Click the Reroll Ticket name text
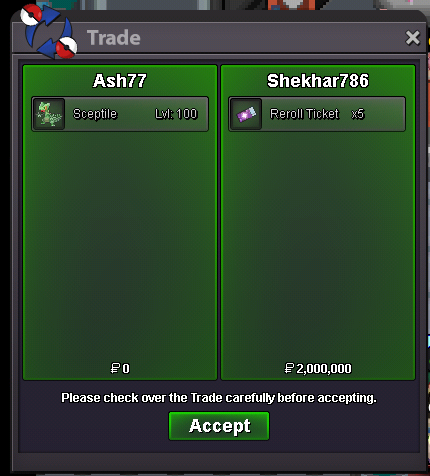 (x=304, y=114)
